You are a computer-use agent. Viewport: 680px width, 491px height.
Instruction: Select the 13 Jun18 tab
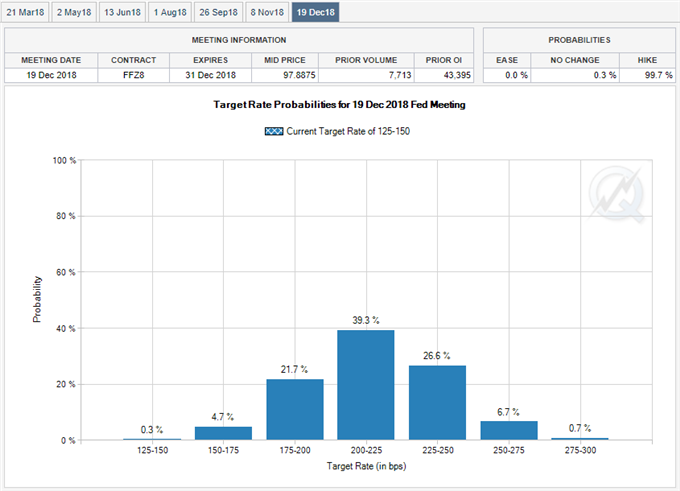click(122, 12)
